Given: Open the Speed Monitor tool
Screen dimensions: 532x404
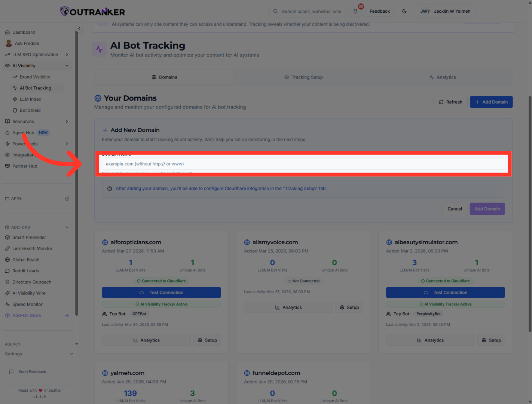Looking at the screenshot, I should 27,304.
